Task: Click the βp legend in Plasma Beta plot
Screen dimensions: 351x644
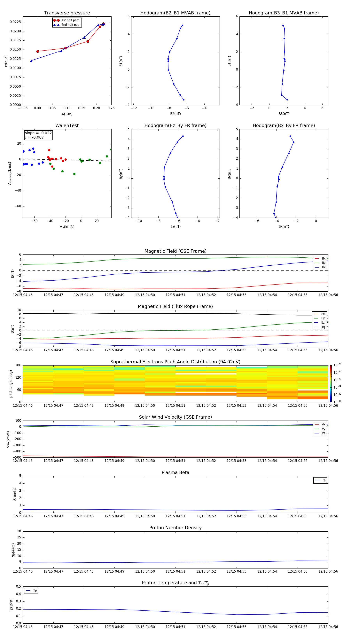Action: 320,480
